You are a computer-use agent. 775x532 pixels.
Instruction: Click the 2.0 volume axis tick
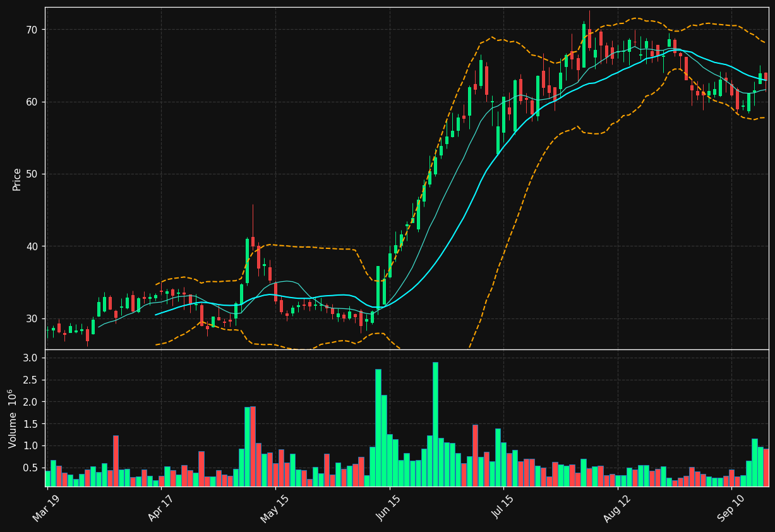tap(30, 402)
